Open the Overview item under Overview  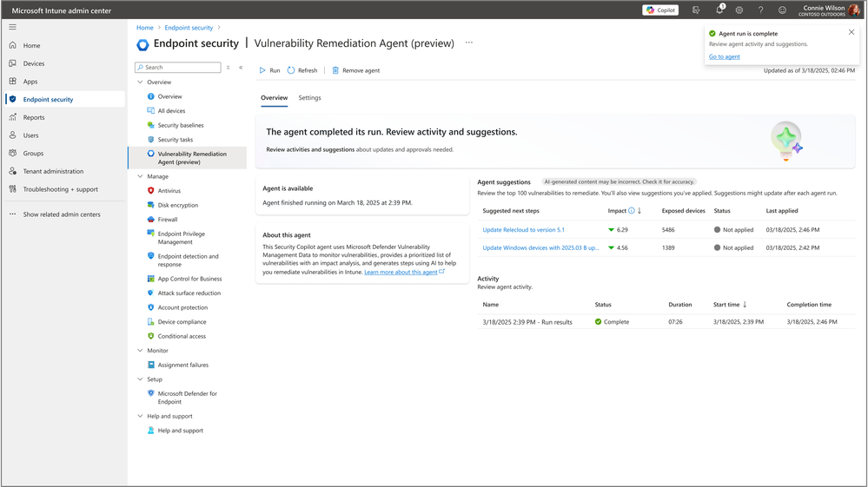(x=169, y=96)
